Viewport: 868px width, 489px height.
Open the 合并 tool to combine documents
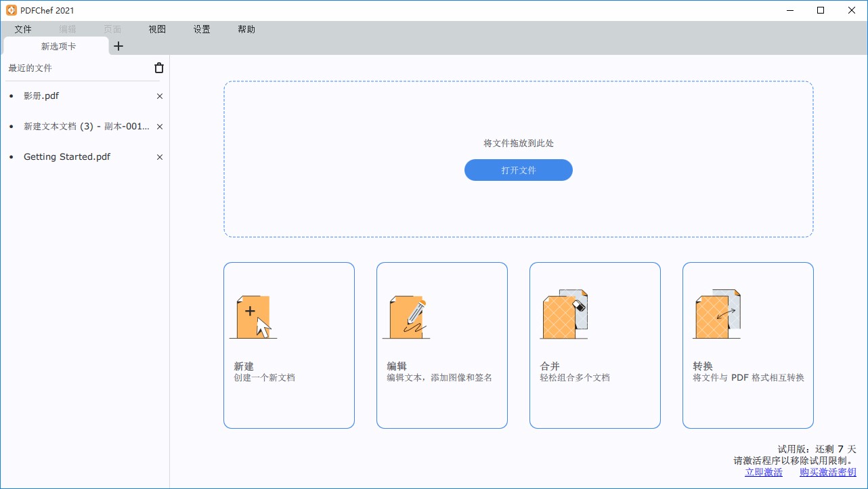pyautogui.click(x=595, y=345)
